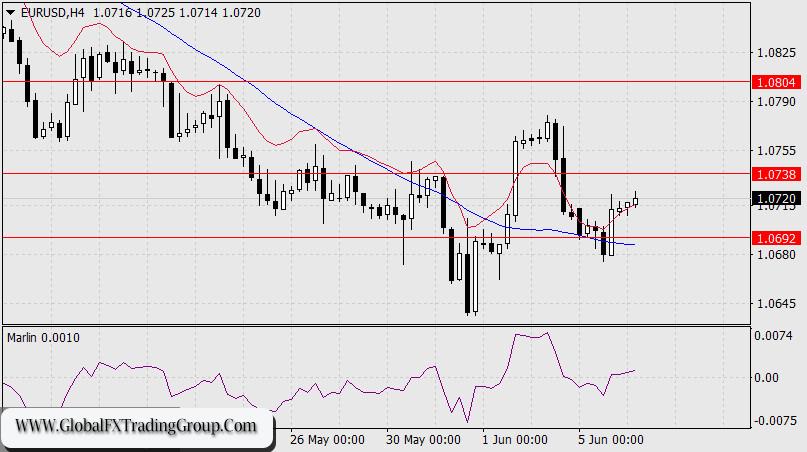Viewport: 807px width, 452px height.
Task: Click the 1.0755 price axis value
Action: pyautogui.click(x=776, y=151)
